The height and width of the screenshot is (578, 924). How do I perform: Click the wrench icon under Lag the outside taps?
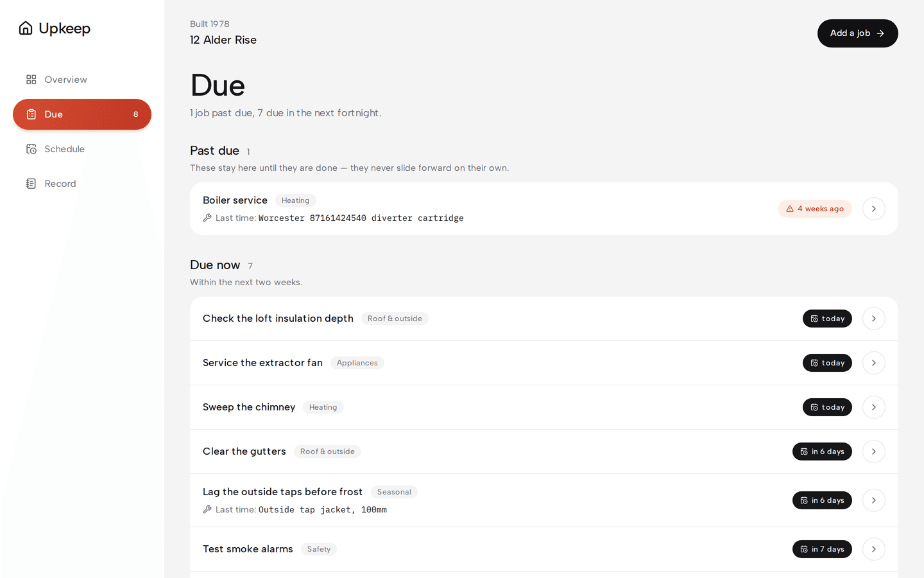click(207, 509)
